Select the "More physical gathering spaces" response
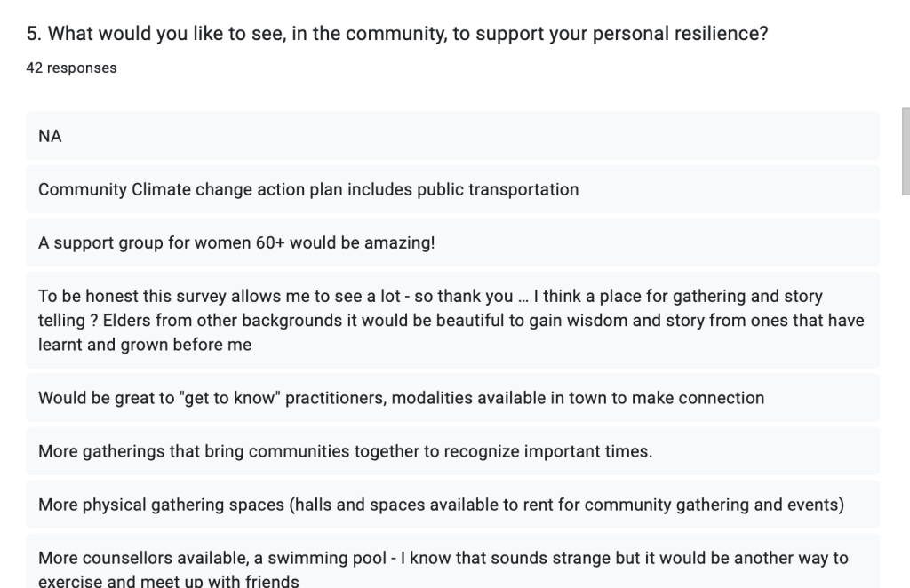The width and height of the screenshot is (910, 588). coord(441,505)
